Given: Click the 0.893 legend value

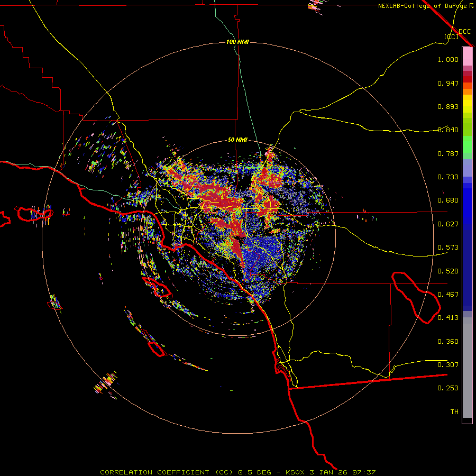Looking at the screenshot, I should (x=448, y=106).
